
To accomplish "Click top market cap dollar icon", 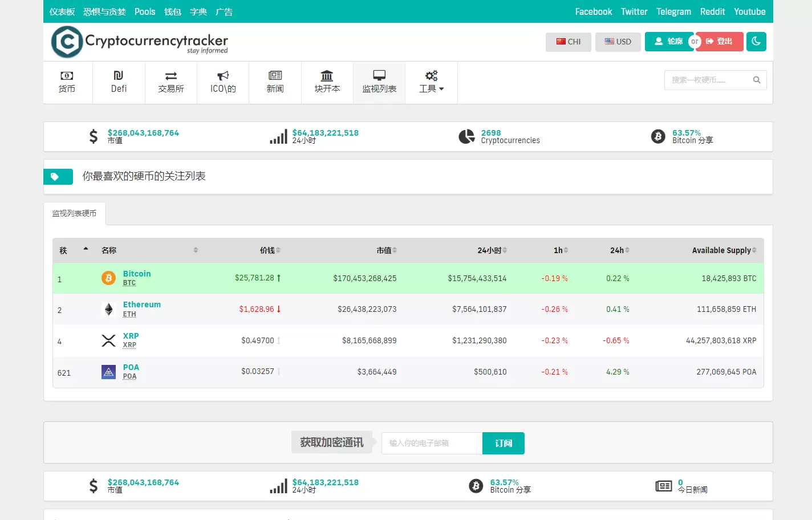I will [94, 136].
